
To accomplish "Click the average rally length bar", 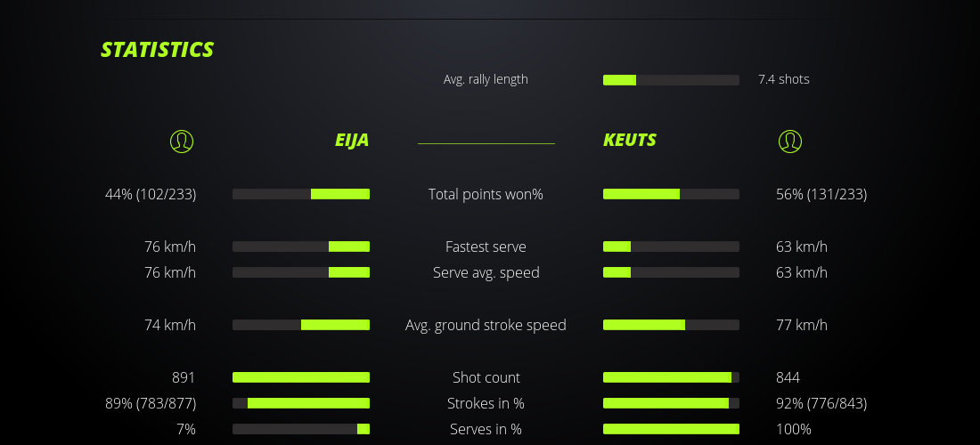I will tap(671, 80).
